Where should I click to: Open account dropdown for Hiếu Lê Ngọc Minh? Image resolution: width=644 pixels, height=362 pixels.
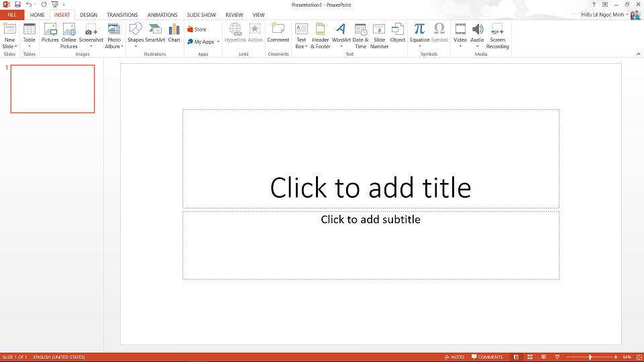627,15
